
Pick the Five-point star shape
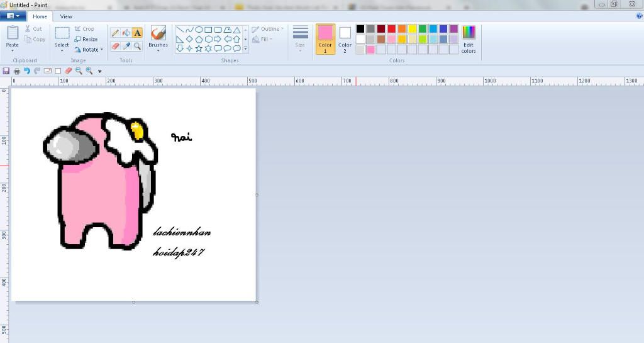tap(199, 48)
